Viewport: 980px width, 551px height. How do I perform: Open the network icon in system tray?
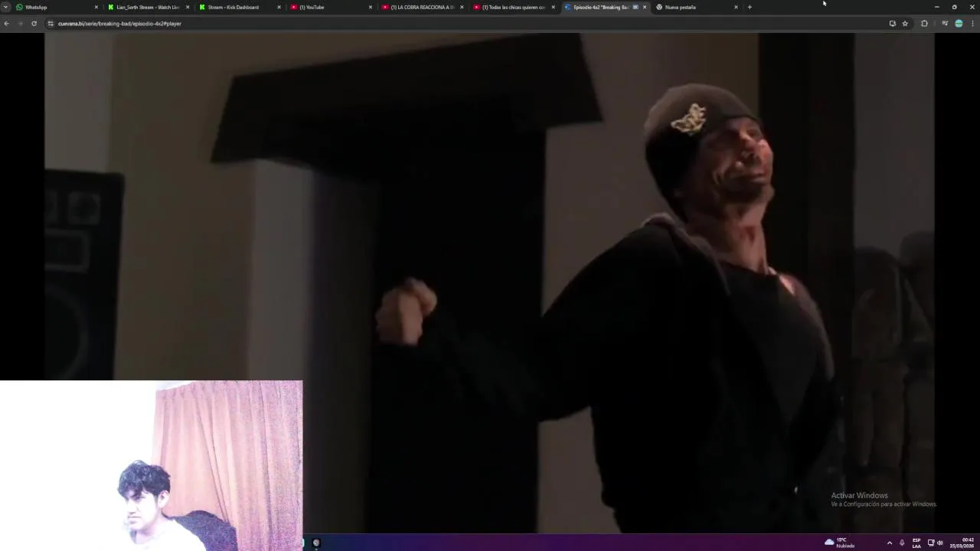pos(931,543)
